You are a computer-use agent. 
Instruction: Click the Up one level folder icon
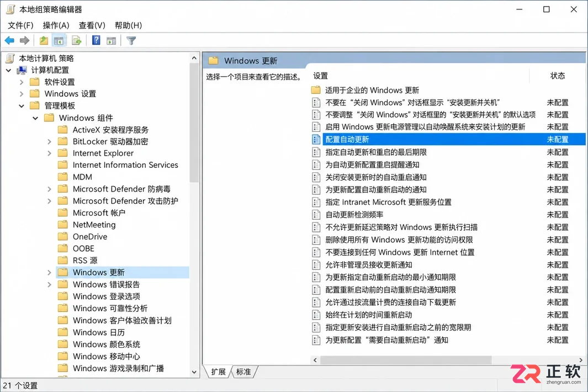(44, 40)
